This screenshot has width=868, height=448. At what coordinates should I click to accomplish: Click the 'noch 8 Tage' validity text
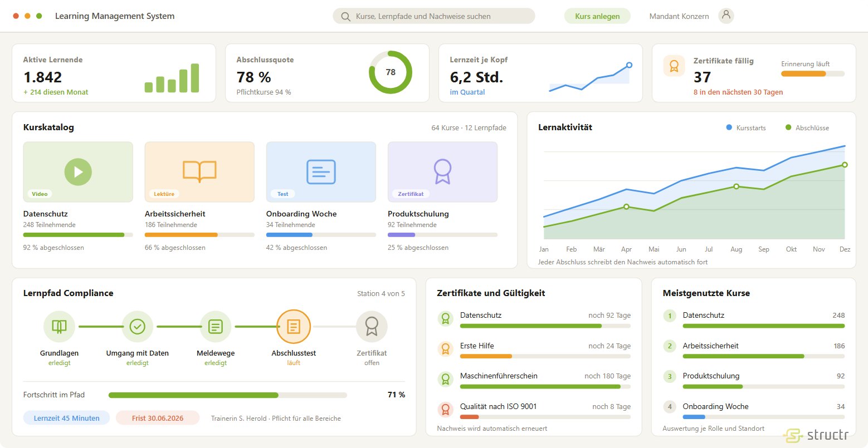point(612,407)
